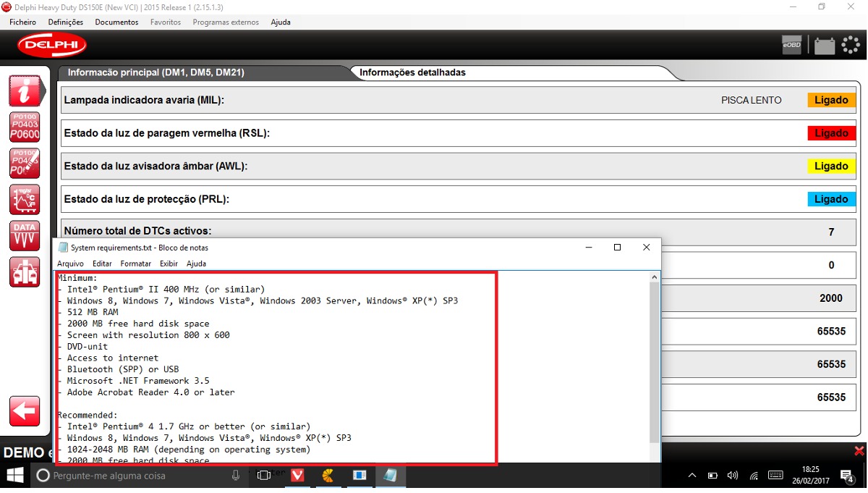Close the DEMO bar with red X
Screen dimensions: 868x493
tap(859, 451)
